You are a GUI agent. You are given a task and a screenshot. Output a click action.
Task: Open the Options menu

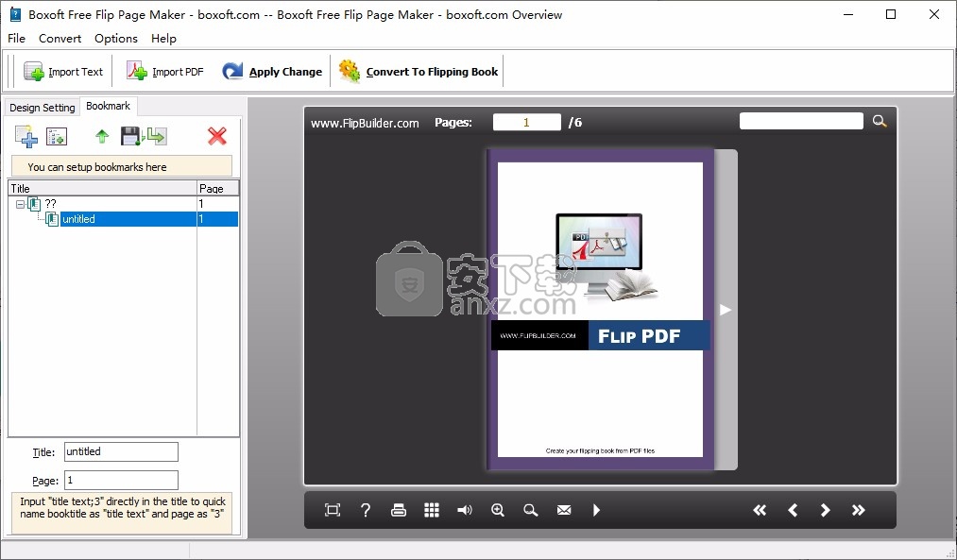point(116,39)
